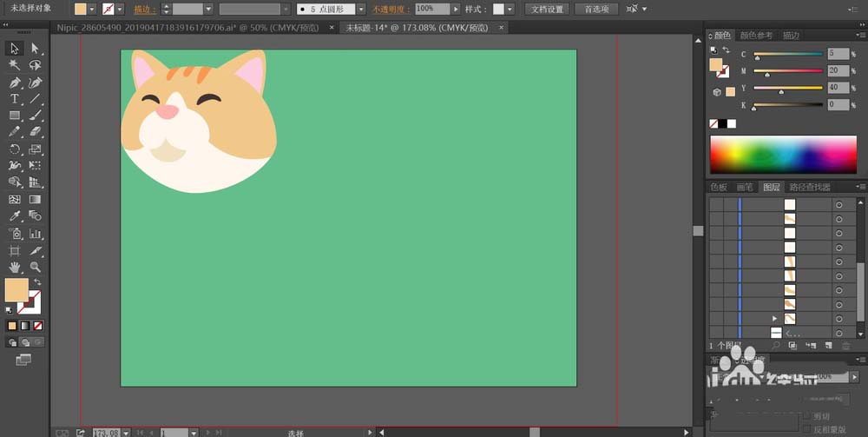Select the Mesh tool
Screen dimensions: 868x437
tap(15, 200)
